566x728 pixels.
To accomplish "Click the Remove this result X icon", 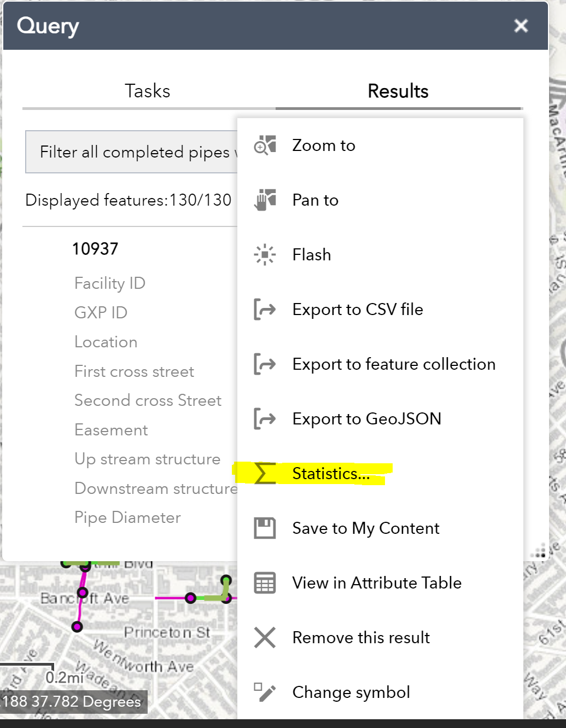I will pos(264,637).
